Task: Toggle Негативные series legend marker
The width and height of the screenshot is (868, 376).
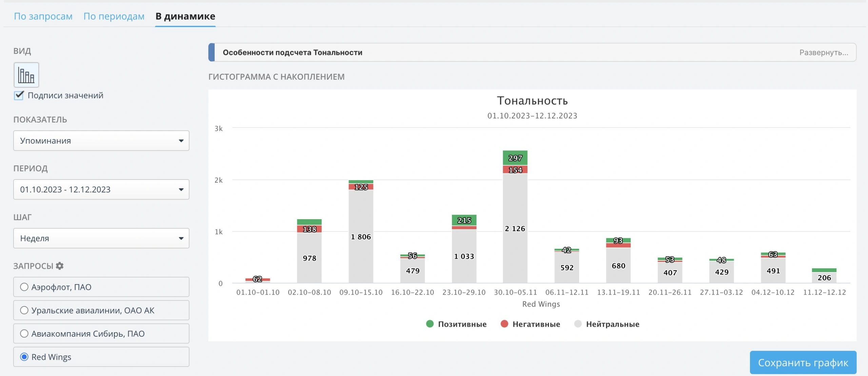Action: (x=504, y=324)
